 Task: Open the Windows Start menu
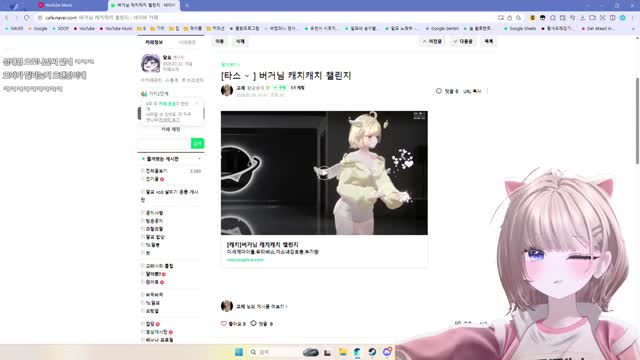click(239, 352)
